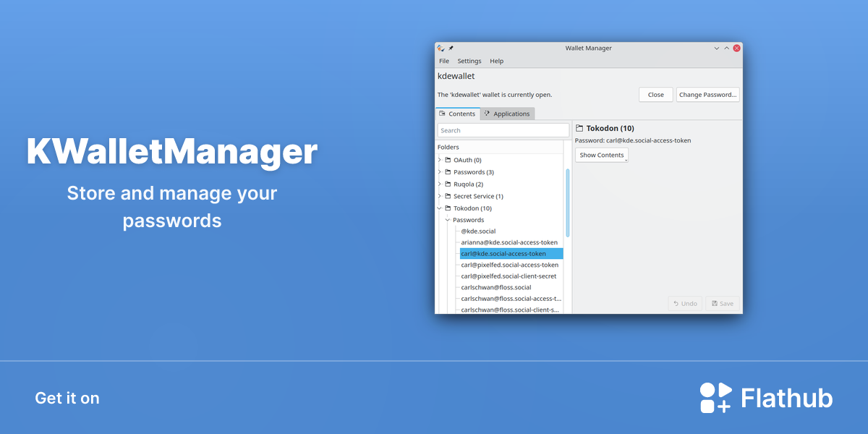Click the OAuth folder icon
Screen dimensions: 868x434
coord(448,160)
